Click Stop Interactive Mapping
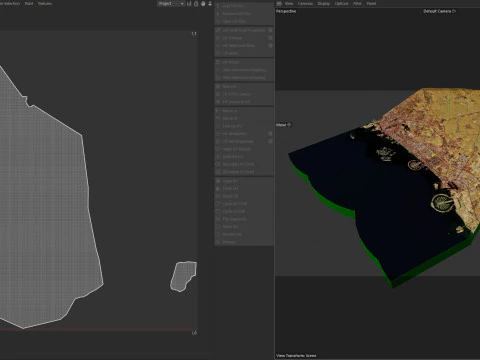Image resolution: width=480 pixels, height=360 pixels. point(244,78)
